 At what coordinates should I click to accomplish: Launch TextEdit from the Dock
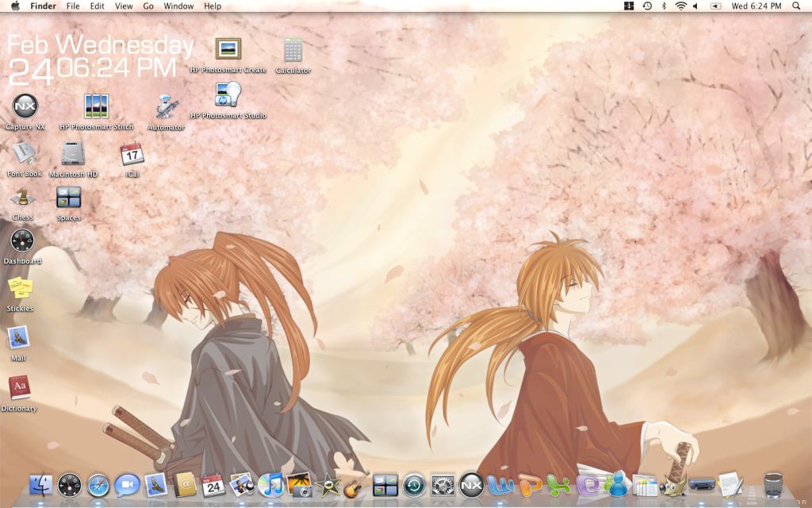[x=730, y=485]
